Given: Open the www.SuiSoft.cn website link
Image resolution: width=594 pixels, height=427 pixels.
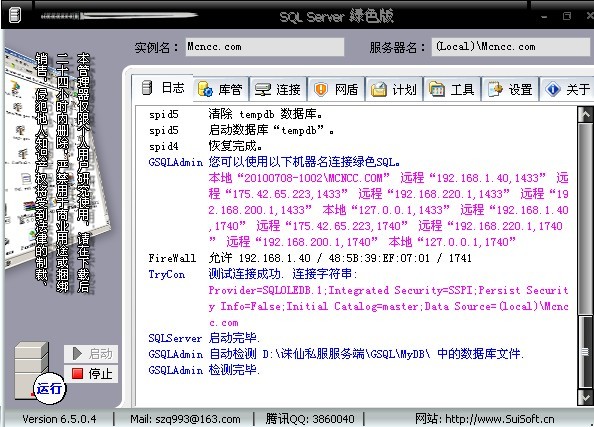Looking at the screenshot, I should (499, 419).
